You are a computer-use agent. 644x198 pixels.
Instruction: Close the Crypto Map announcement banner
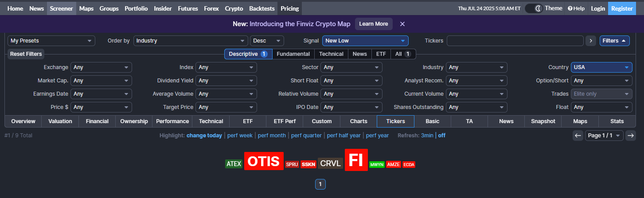pos(402,24)
